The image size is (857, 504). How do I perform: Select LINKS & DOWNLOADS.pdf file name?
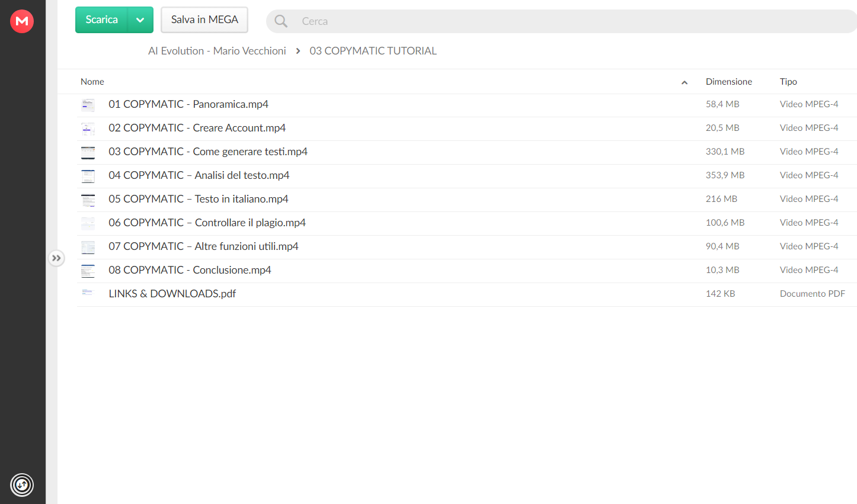(x=172, y=294)
